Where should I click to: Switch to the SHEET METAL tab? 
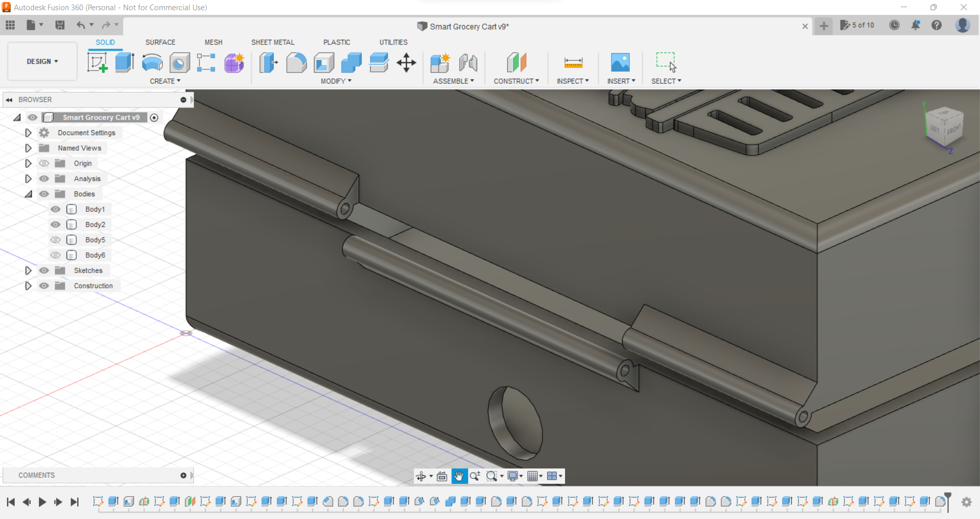pos(273,42)
